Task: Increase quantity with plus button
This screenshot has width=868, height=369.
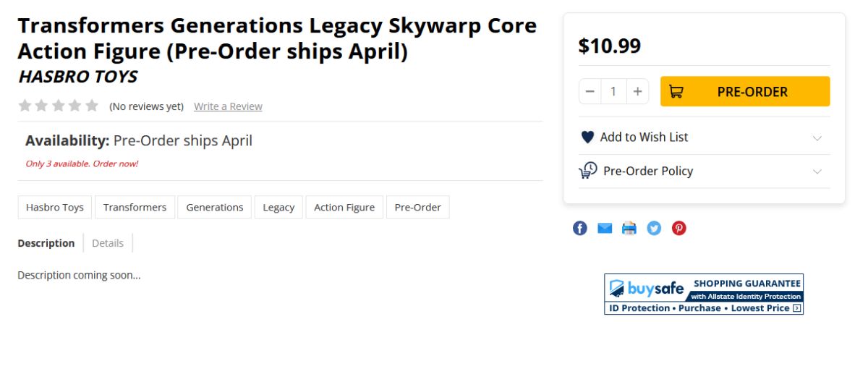Action: pyautogui.click(x=637, y=92)
